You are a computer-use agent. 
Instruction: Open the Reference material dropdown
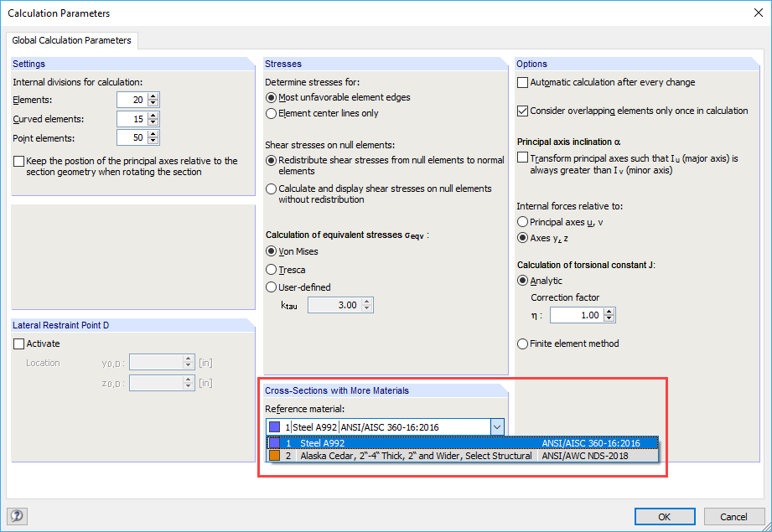[497, 426]
